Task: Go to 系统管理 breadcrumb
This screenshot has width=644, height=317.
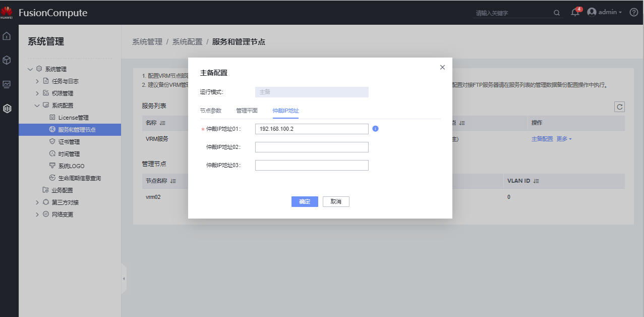Action: coord(147,42)
